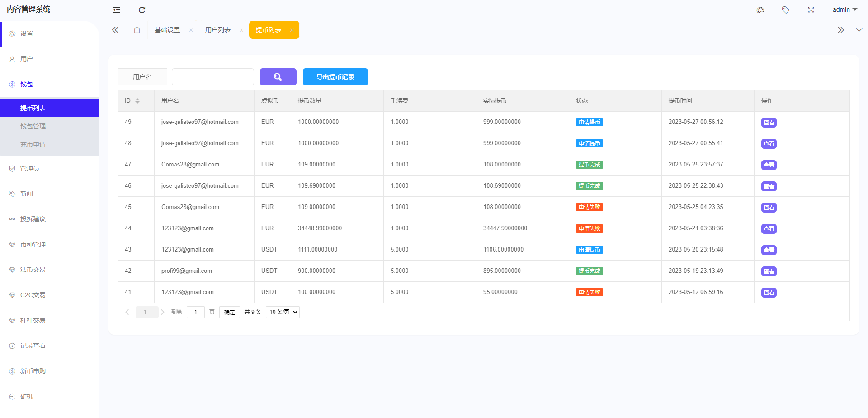
Task: Open the 10 条/页 page size selector
Action: point(283,312)
